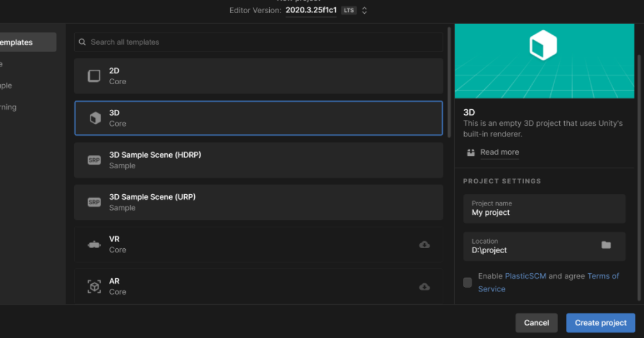Enable the PlasticSCM checkbox

tap(467, 282)
